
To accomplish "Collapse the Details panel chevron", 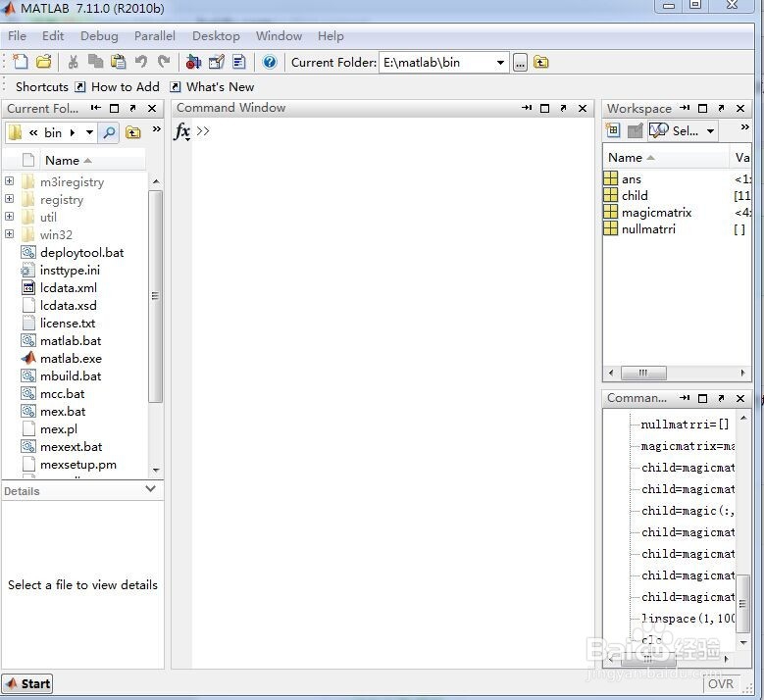I will [x=151, y=488].
